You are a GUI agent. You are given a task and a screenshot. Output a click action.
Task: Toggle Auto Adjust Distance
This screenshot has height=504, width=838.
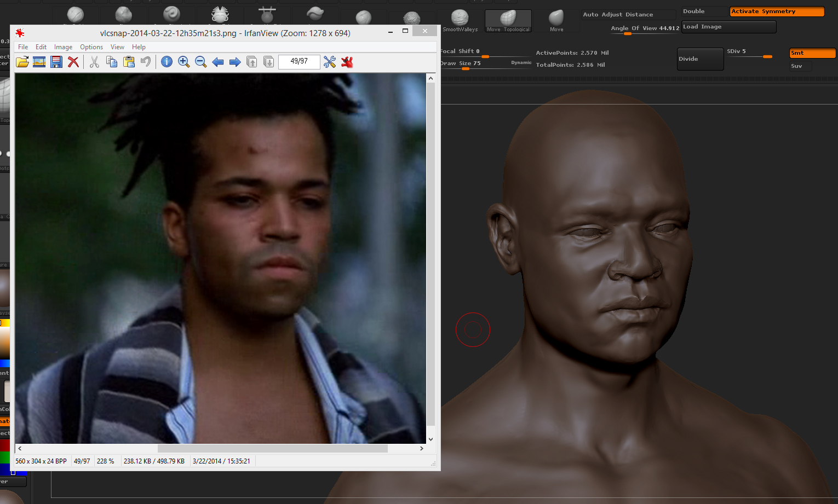[x=628, y=15]
